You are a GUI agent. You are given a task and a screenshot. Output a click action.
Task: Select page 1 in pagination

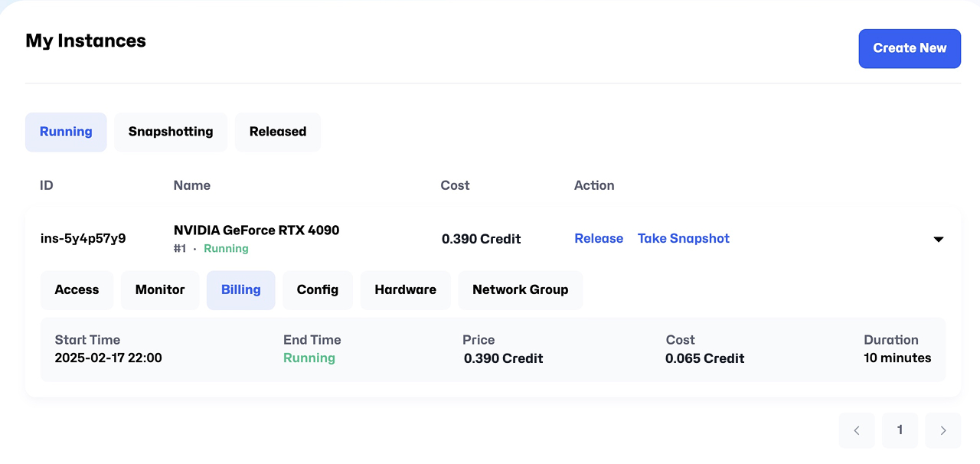900,430
